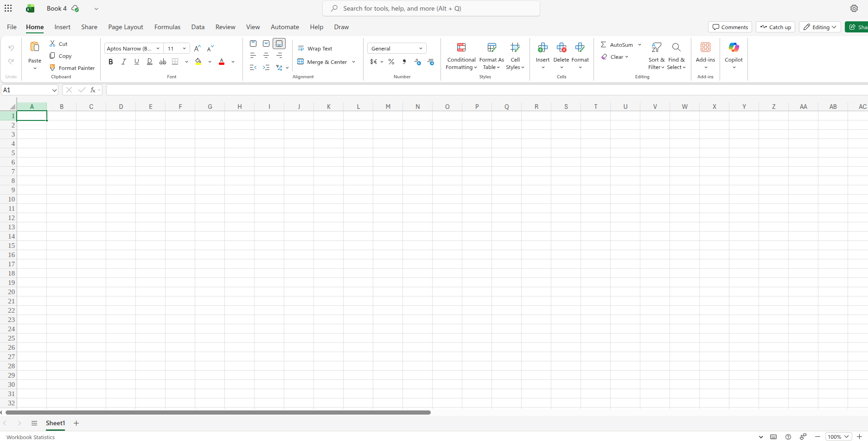Screen dimensions: 868x441
Task: Open the app launcher grid
Action: (x=8, y=8)
